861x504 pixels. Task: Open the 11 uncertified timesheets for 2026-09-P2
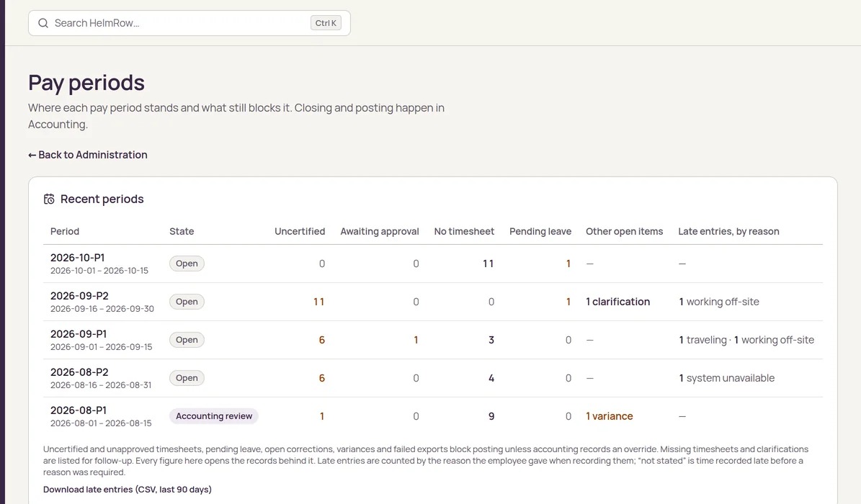(x=319, y=302)
